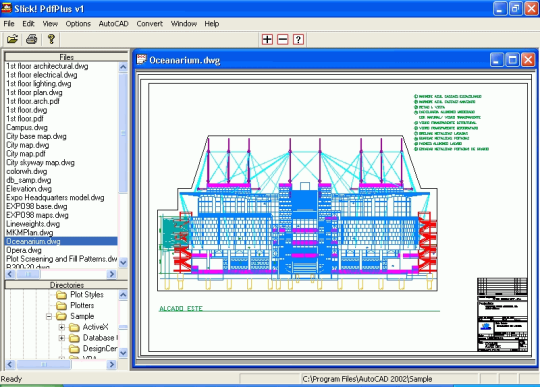
Task: Select 1st floor.pdf in the files list
Action: [x=25, y=119]
